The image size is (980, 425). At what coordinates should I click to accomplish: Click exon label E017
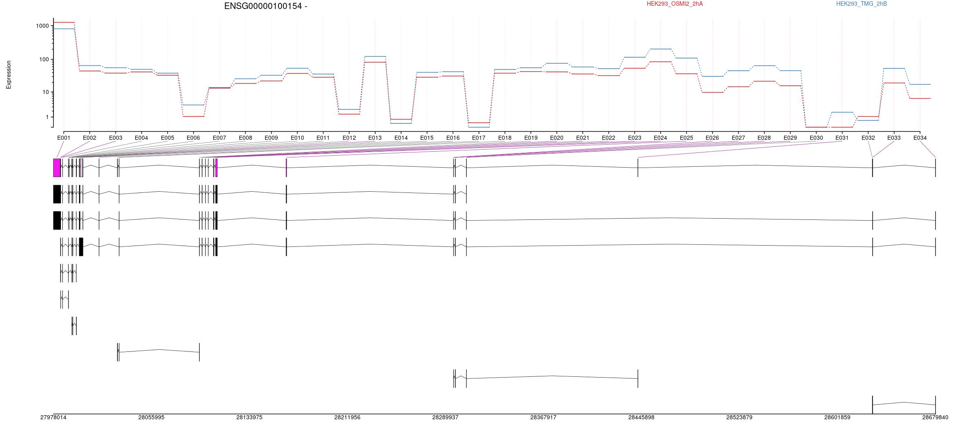(x=479, y=138)
